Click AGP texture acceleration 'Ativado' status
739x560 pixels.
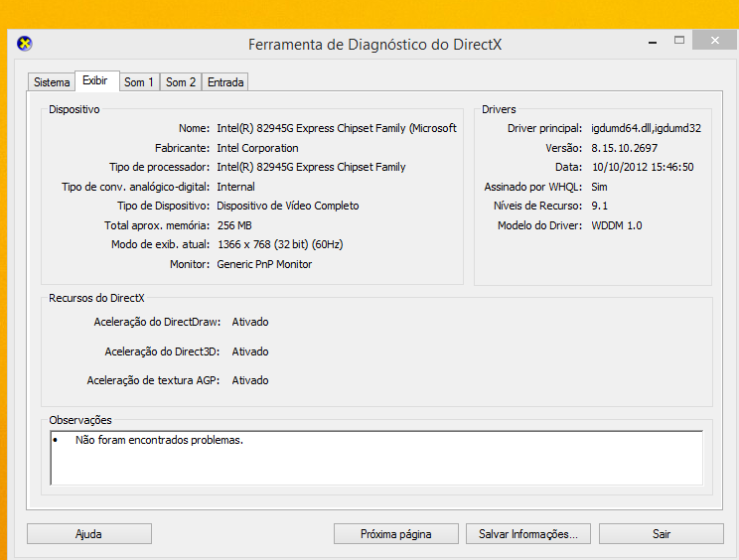(x=250, y=380)
